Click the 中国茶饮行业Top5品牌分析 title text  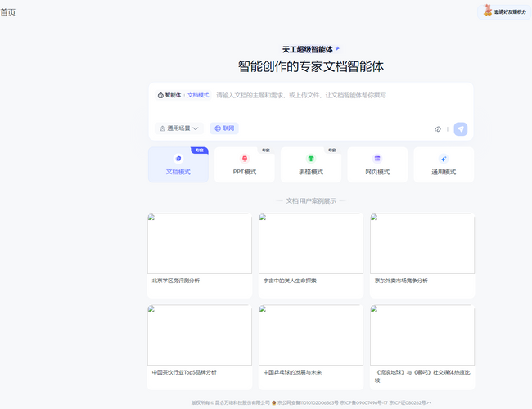184,372
